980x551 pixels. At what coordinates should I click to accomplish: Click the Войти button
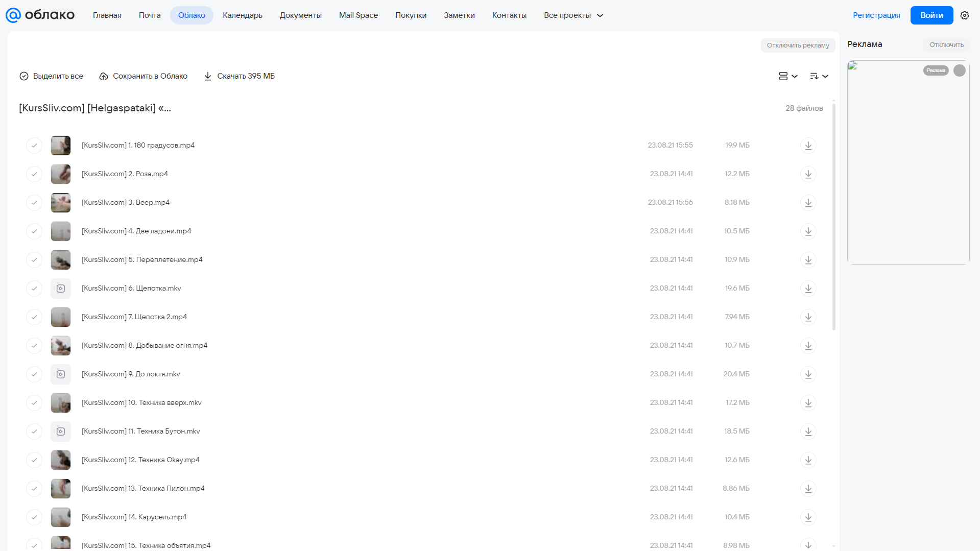coord(931,15)
